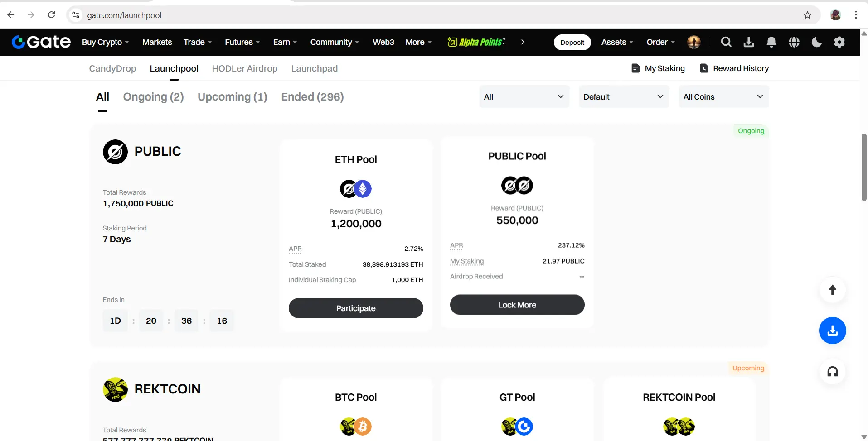Click the My Staking icon link
Screen dimensions: 868x441
[658, 68]
